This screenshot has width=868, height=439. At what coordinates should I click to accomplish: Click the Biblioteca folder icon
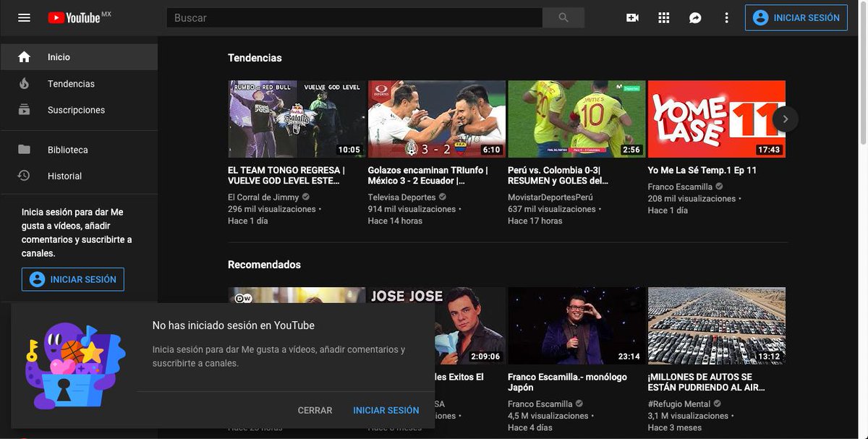pyautogui.click(x=24, y=150)
